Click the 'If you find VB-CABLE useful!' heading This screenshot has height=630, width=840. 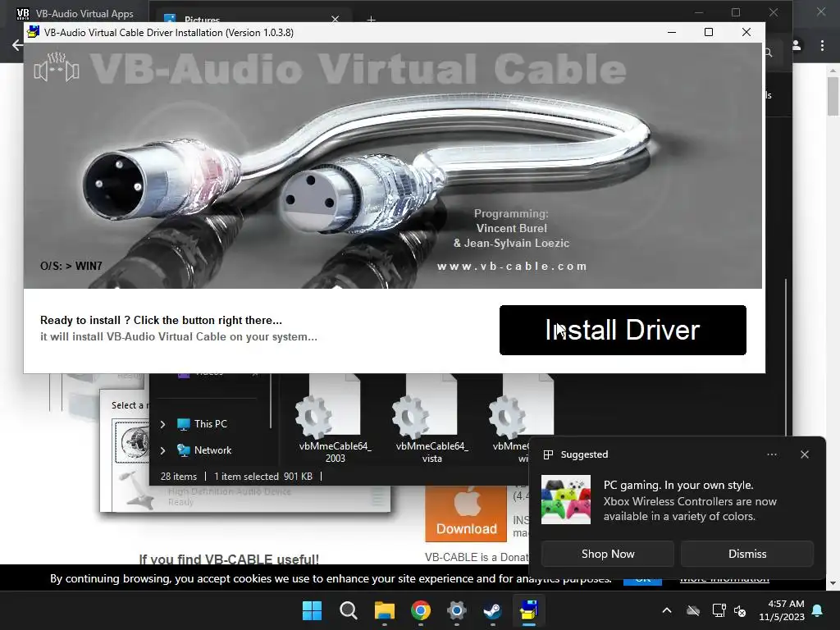(229, 559)
